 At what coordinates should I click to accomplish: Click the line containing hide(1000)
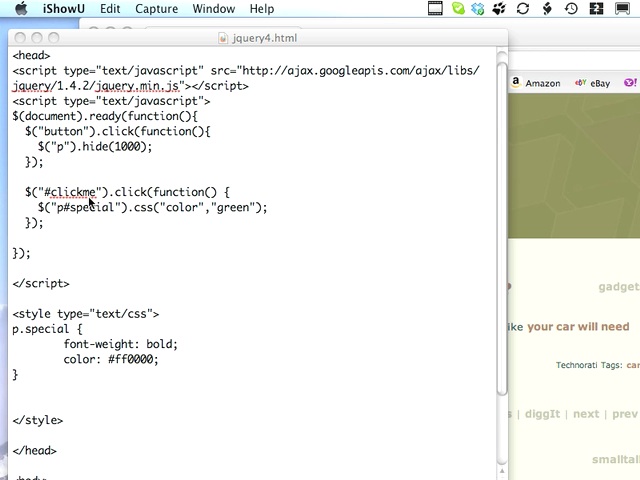coord(95,147)
